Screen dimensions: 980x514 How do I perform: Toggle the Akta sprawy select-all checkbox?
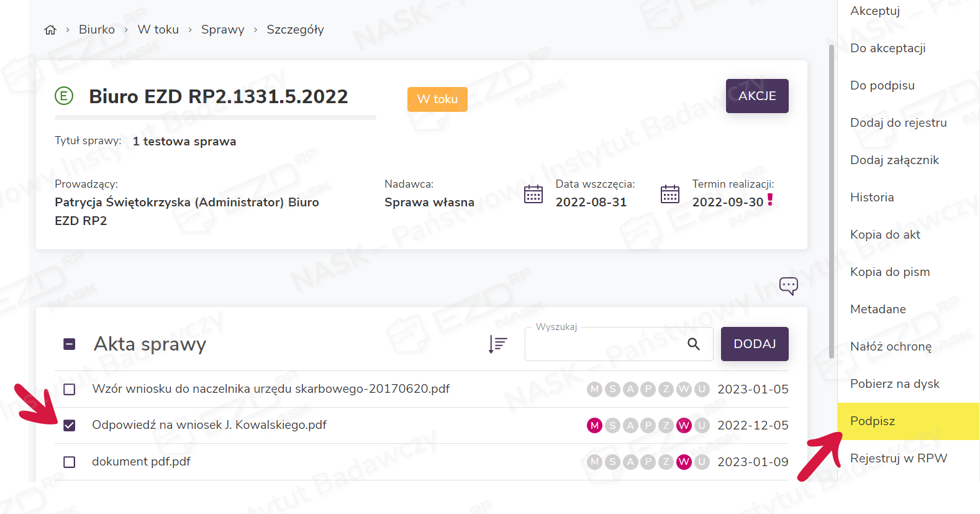(70, 344)
